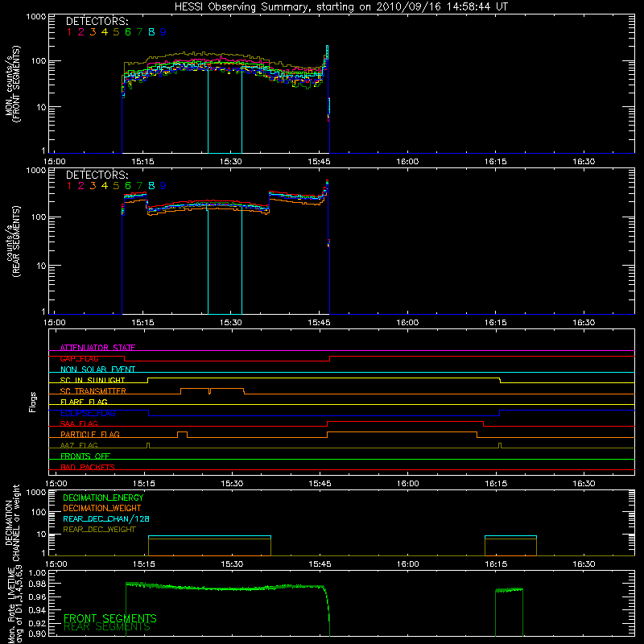The height and width of the screenshot is (644, 644).
Task: Click the Flags y-axis title
Action: [x=32, y=402]
